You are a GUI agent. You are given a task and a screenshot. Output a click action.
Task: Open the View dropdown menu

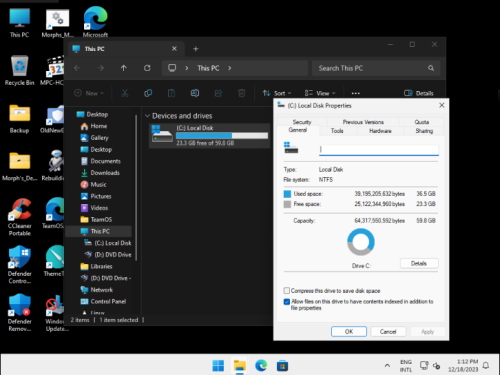click(x=320, y=93)
